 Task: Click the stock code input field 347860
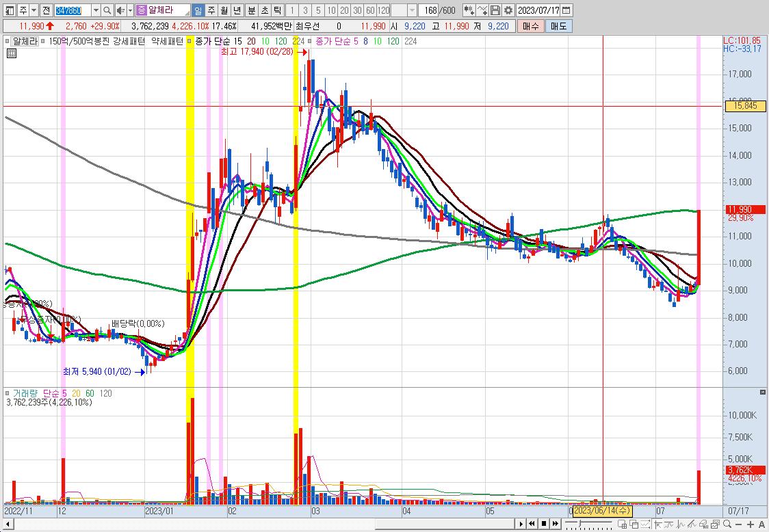point(72,10)
